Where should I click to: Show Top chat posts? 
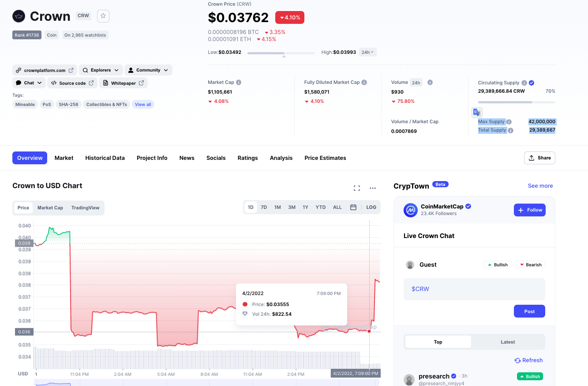[438, 342]
